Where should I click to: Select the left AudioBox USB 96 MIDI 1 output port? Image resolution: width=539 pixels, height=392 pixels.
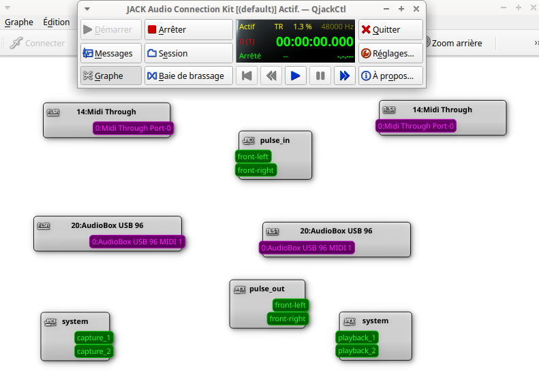coord(137,242)
